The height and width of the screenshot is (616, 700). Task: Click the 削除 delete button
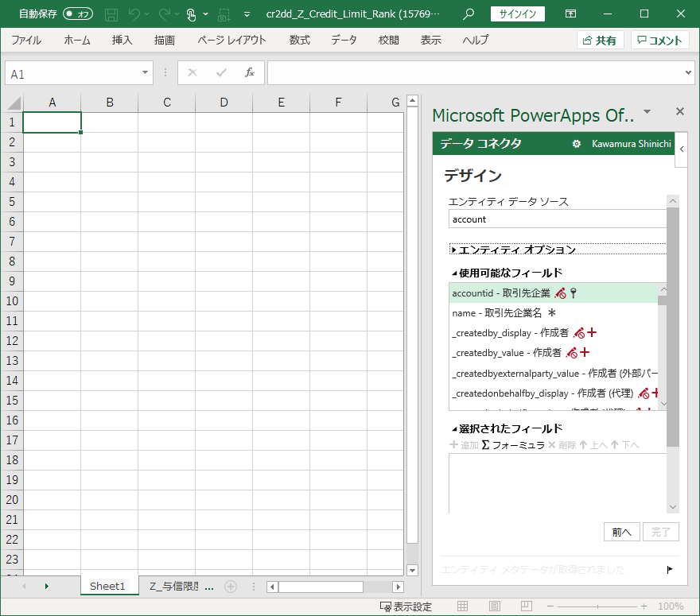pyautogui.click(x=562, y=445)
